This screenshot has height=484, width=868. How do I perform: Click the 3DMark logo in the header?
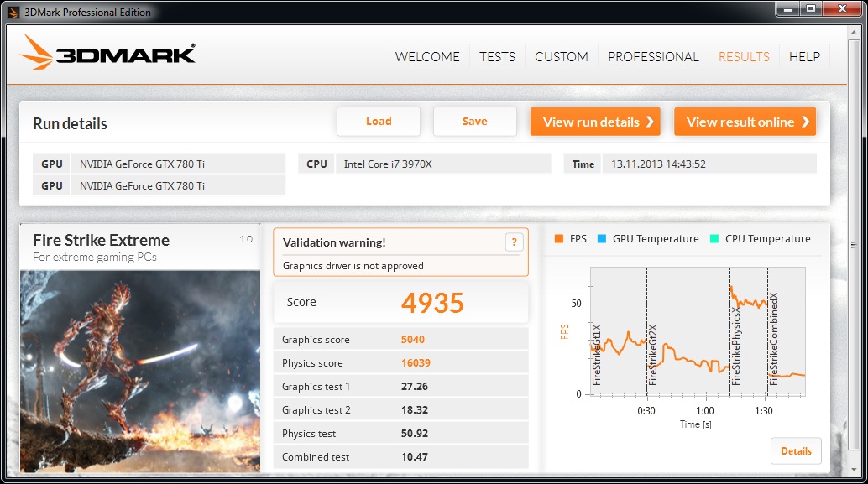107,53
